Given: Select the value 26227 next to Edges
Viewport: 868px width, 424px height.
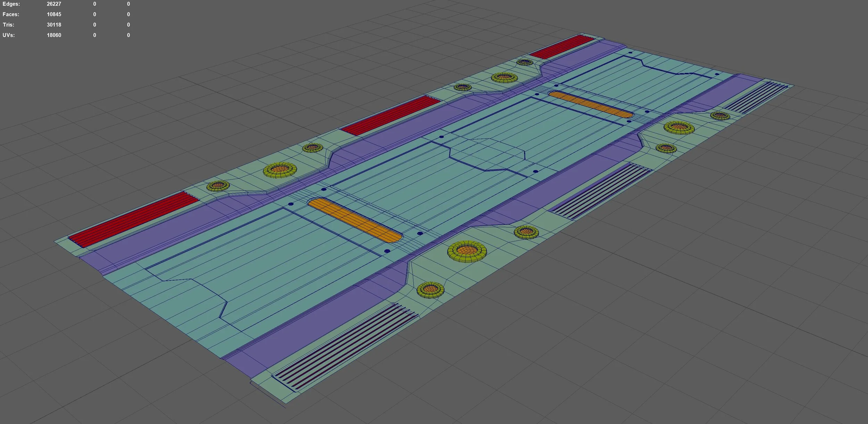Looking at the screenshot, I should [x=54, y=4].
